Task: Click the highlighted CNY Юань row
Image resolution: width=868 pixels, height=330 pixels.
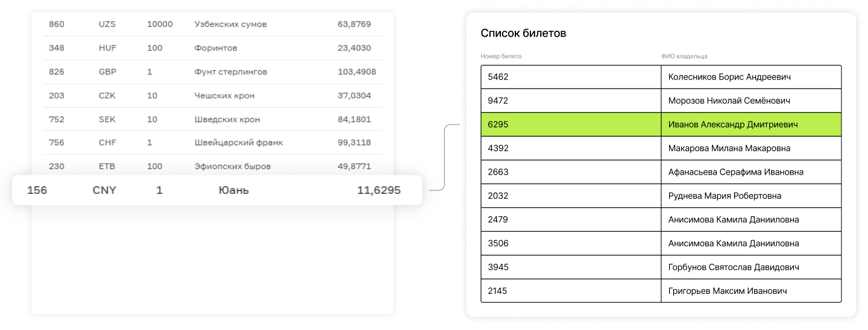Action: click(217, 190)
